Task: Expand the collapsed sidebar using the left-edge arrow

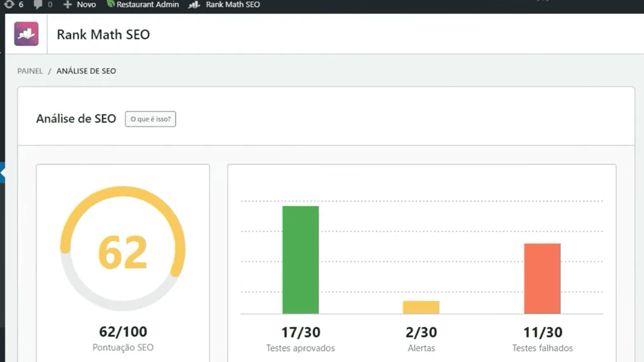Action: tap(3, 172)
